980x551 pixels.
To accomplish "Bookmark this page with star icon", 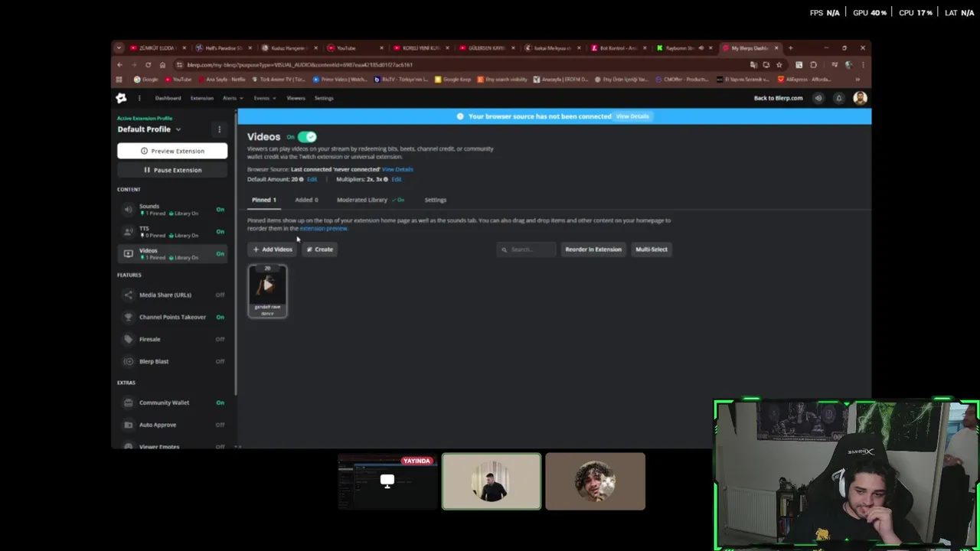I will pyautogui.click(x=779, y=65).
